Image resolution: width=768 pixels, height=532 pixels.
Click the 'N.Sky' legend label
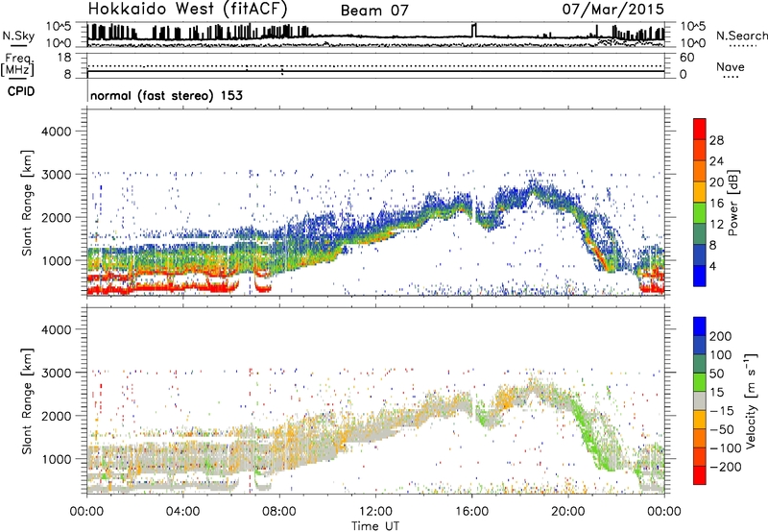18,36
